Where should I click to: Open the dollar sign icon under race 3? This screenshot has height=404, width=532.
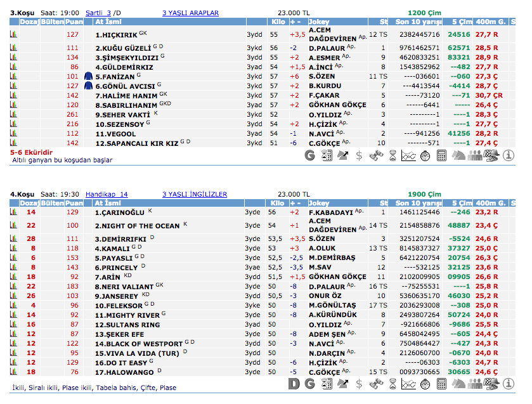click(x=360, y=155)
